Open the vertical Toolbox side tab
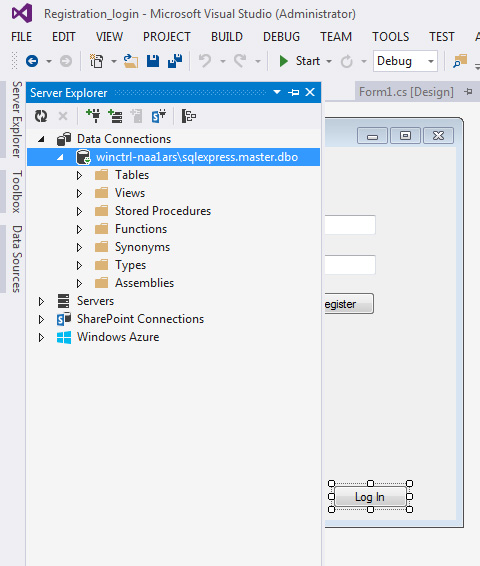This screenshot has height=566, width=480. tap(17, 192)
